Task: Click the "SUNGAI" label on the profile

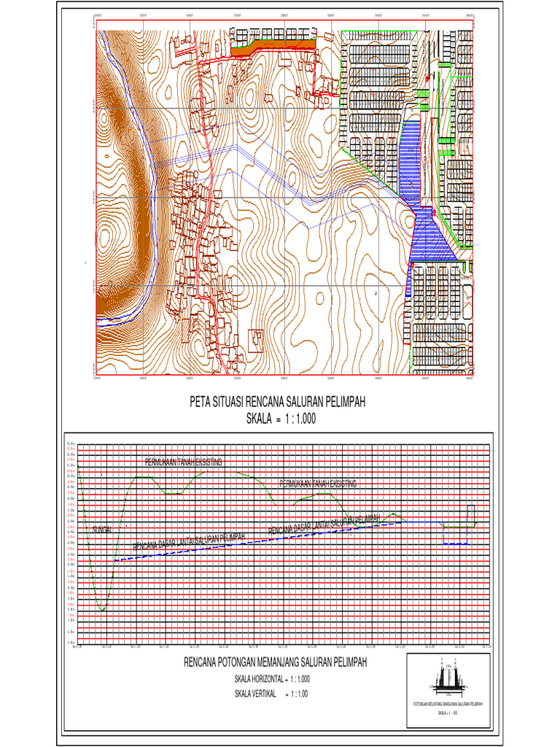Action: [101, 529]
